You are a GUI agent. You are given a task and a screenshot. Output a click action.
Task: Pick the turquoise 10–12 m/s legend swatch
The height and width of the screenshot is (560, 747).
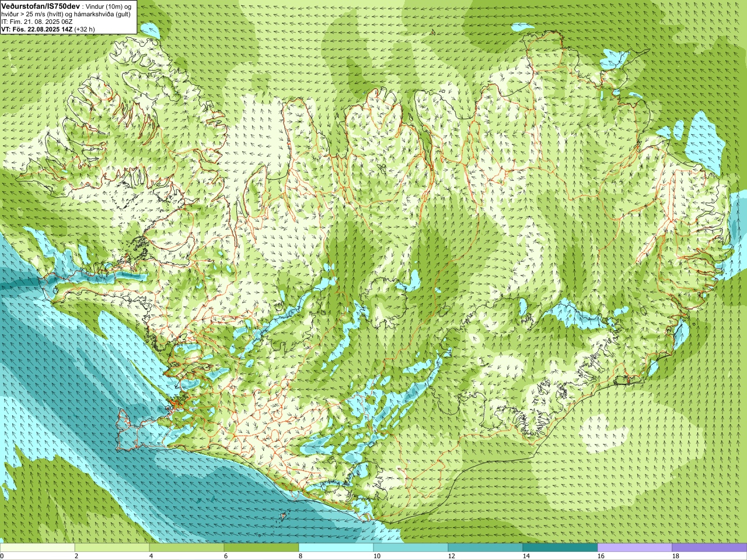click(411, 548)
